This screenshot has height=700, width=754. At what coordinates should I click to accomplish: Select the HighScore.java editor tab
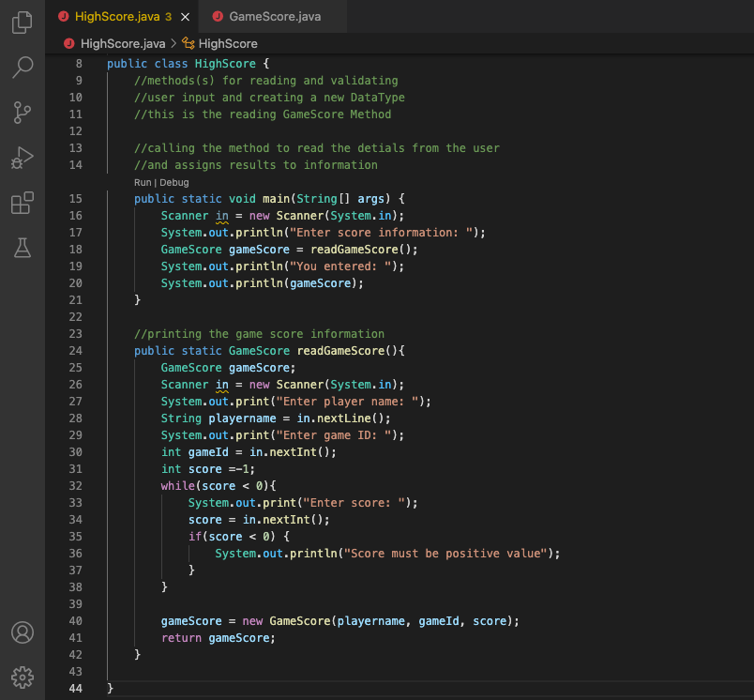click(123, 16)
